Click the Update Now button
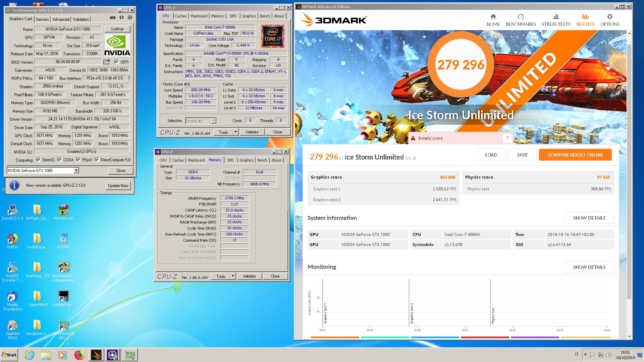The height and width of the screenshot is (362, 644). point(118,186)
